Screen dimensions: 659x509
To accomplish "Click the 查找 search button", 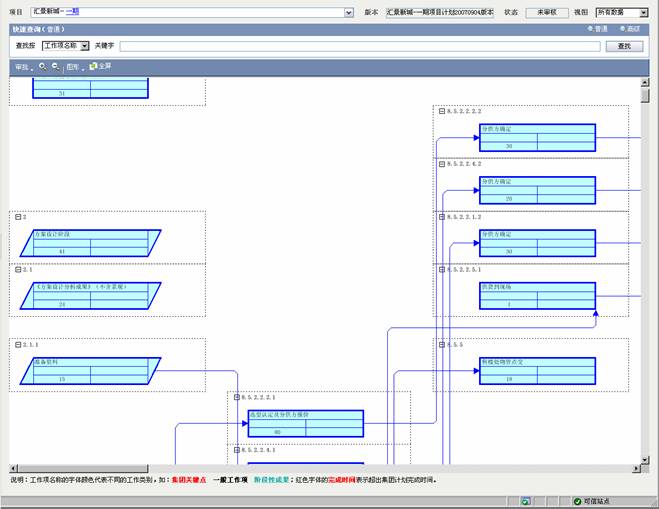I will (x=625, y=46).
